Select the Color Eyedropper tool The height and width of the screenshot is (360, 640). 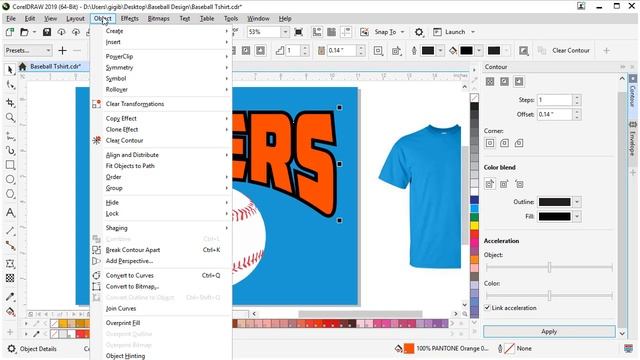pos(10,297)
